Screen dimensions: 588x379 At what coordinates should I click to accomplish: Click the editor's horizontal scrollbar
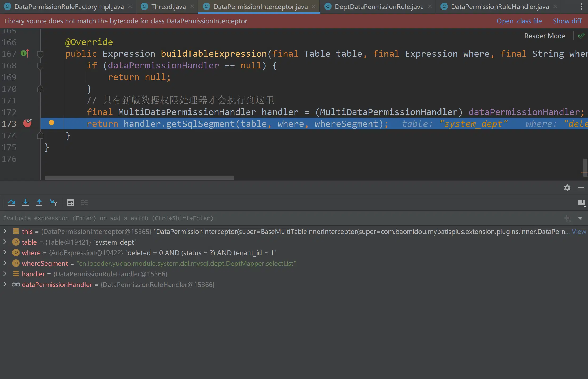click(x=139, y=177)
